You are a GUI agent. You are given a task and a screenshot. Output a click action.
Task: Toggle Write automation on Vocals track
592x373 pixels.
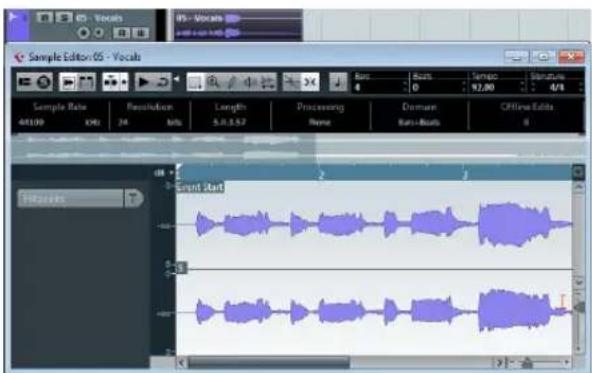140,33
